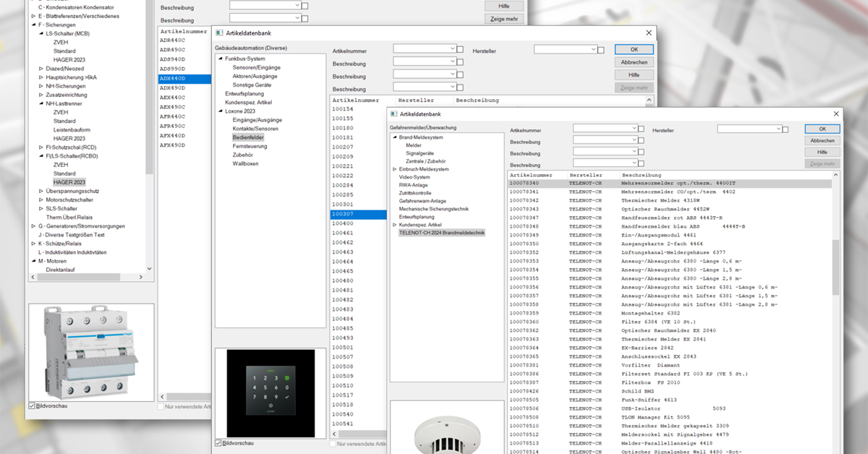Select Sensoren/Eingänge under Funkbus-System
This screenshot has width=868, height=454.
[256, 67]
